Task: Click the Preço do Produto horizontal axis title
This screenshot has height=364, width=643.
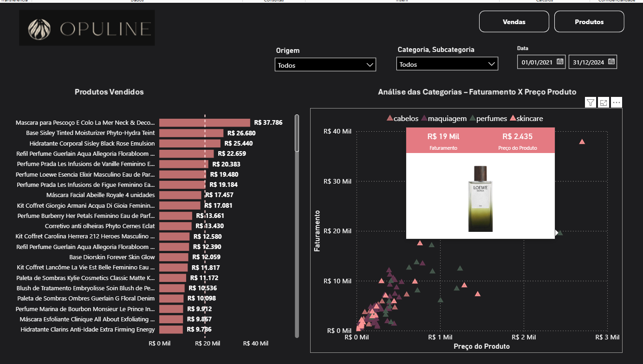Action: pyautogui.click(x=481, y=346)
